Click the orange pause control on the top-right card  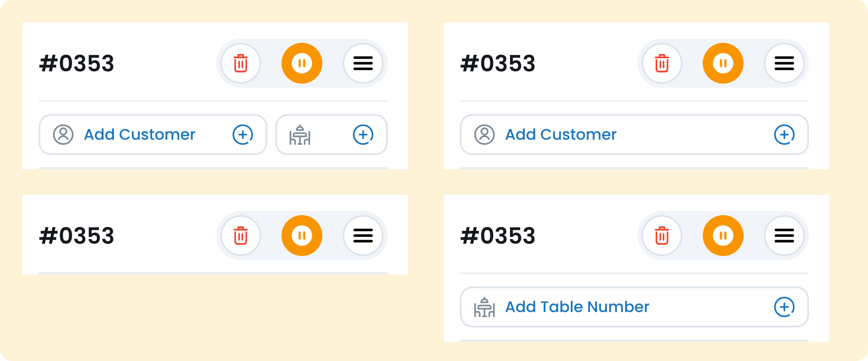[723, 63]
